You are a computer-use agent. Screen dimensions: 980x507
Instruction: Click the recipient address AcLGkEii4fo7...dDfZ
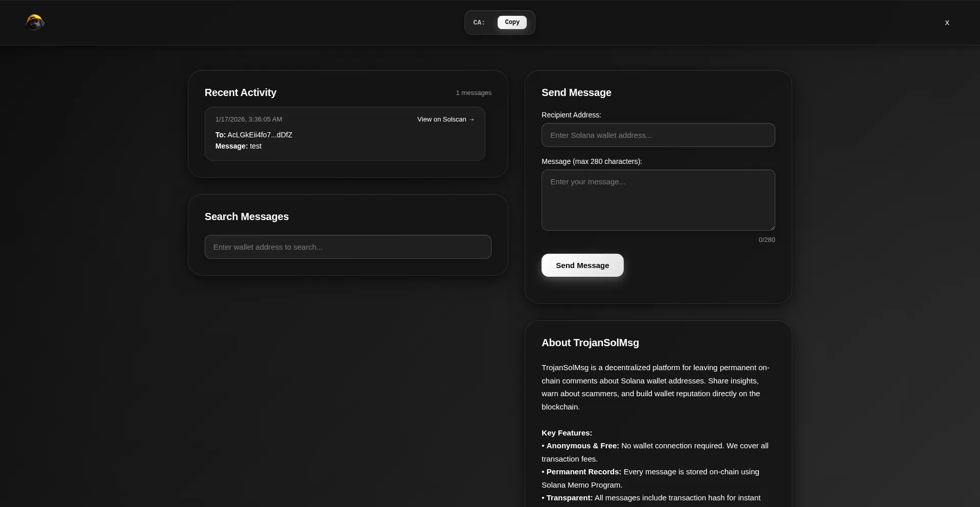point(259,135)
